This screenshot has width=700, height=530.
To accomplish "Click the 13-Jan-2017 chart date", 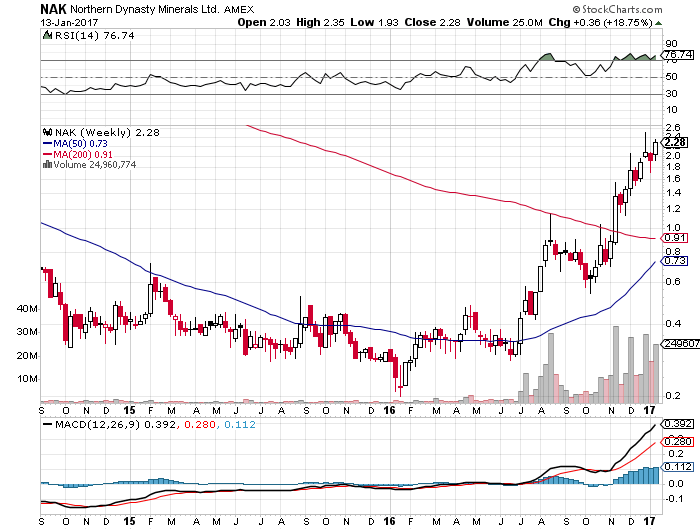I will point(69,22).
